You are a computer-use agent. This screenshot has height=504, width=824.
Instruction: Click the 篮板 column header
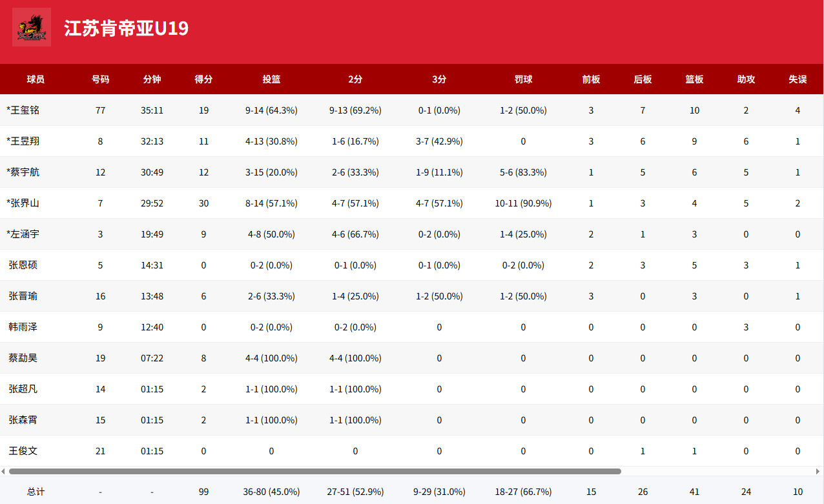[694, 79]
